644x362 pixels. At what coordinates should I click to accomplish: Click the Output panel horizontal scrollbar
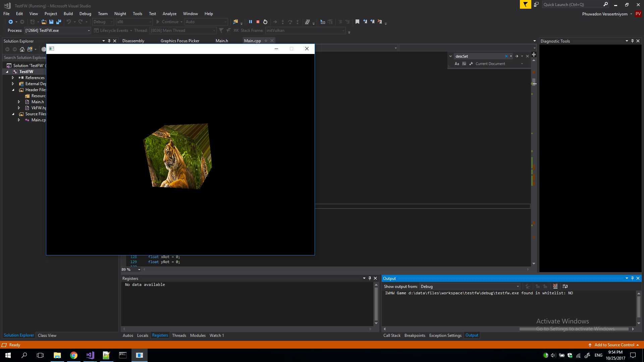pos(574,329)
